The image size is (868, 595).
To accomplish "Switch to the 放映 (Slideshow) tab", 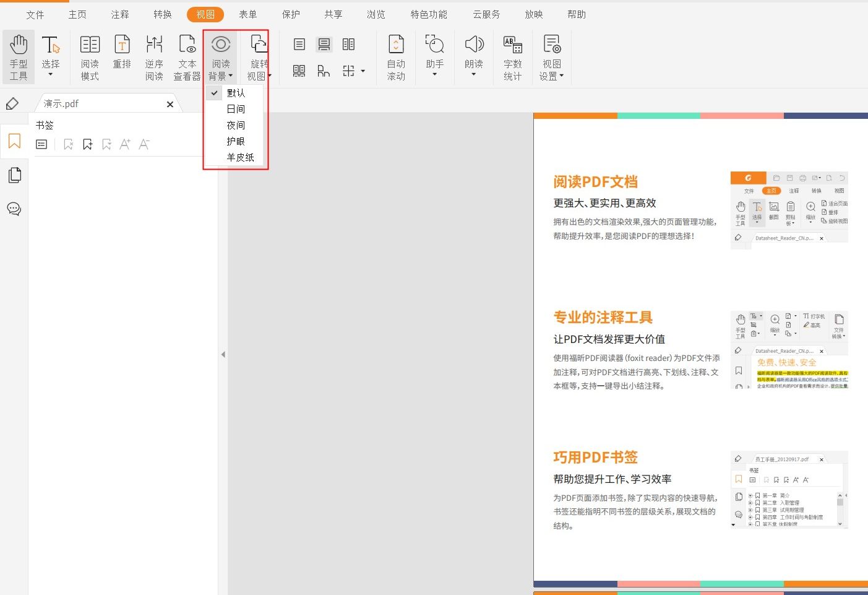I will [534, 14].
